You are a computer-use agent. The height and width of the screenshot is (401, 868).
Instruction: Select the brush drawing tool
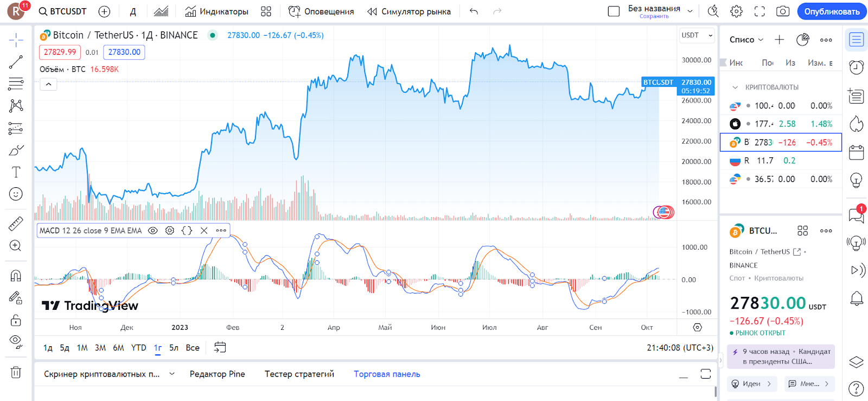(x=16, y=150)
